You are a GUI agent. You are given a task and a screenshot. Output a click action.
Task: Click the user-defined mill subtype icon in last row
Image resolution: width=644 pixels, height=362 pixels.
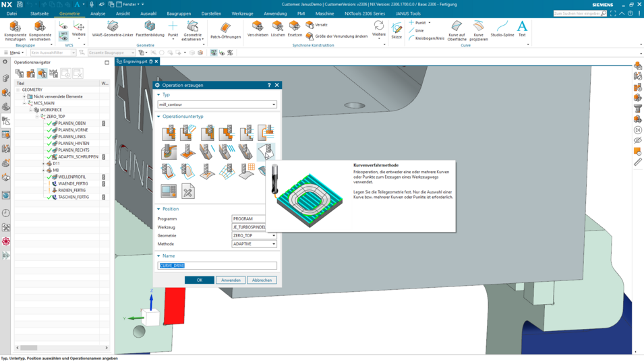[187, 191]
